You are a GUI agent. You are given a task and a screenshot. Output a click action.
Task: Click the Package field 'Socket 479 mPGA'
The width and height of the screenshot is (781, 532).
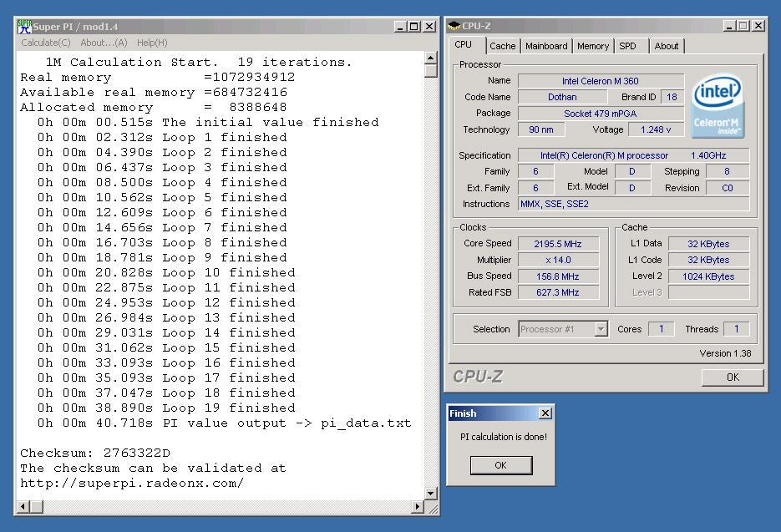(601, 114)
